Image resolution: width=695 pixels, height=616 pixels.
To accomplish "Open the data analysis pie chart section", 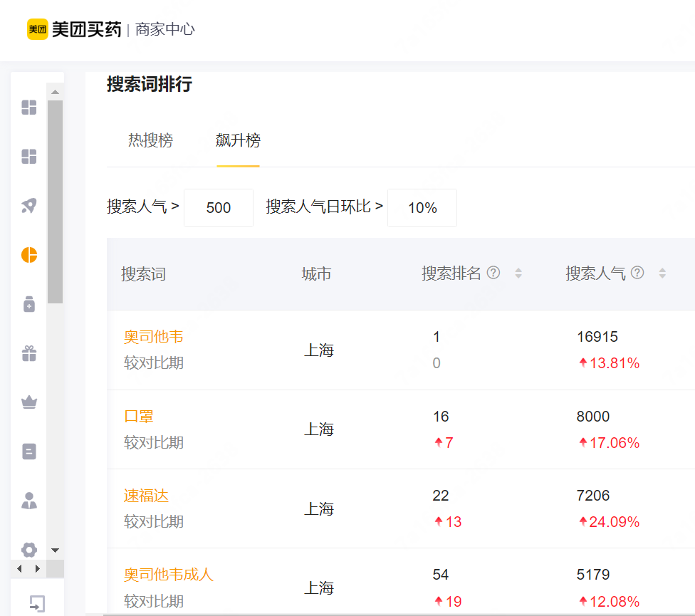I will (x=28, y=254).
